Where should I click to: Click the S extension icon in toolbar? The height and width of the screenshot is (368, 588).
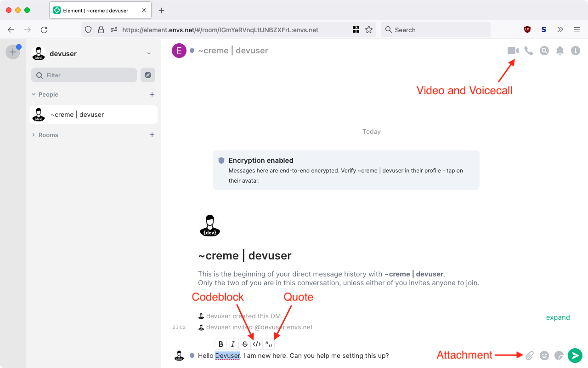(x=544, y=29)
